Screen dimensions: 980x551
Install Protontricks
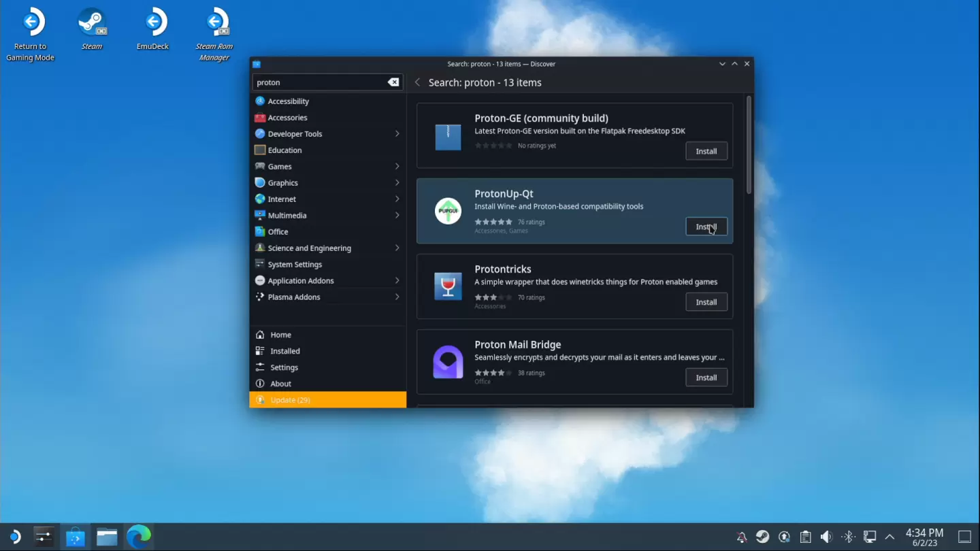(x=706, y=302)
